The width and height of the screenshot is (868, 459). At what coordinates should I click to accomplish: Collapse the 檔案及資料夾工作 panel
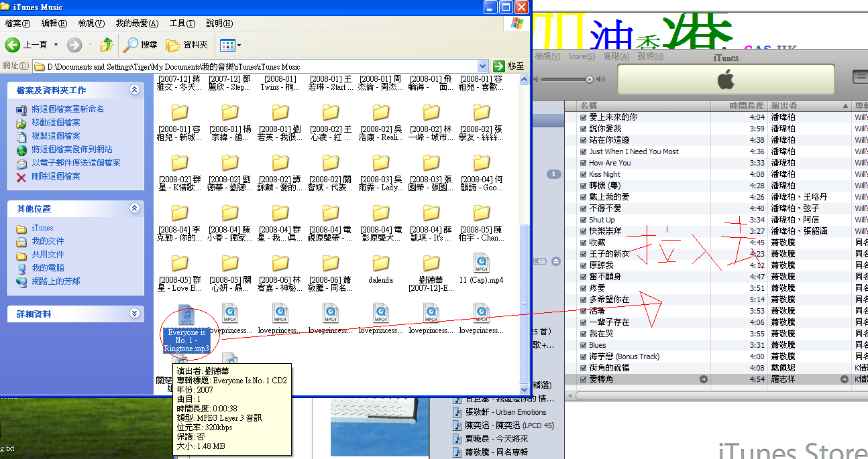coord(134,90)
